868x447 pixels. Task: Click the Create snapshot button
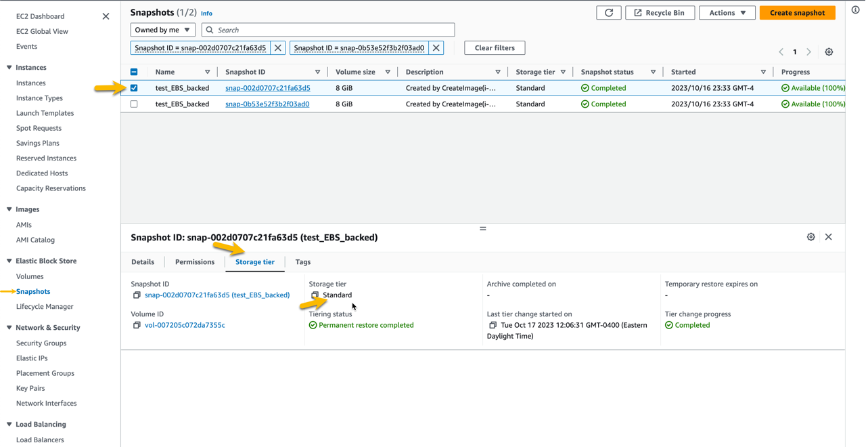tap(797, 12)
